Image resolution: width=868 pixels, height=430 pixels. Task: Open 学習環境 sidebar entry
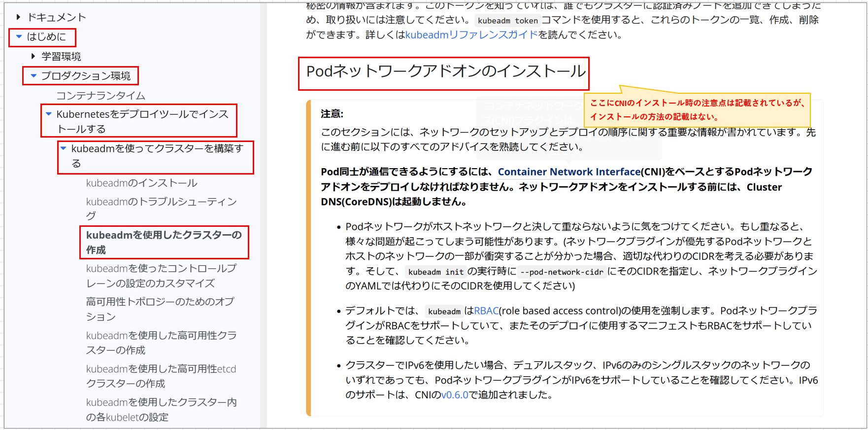click(61, 56)
